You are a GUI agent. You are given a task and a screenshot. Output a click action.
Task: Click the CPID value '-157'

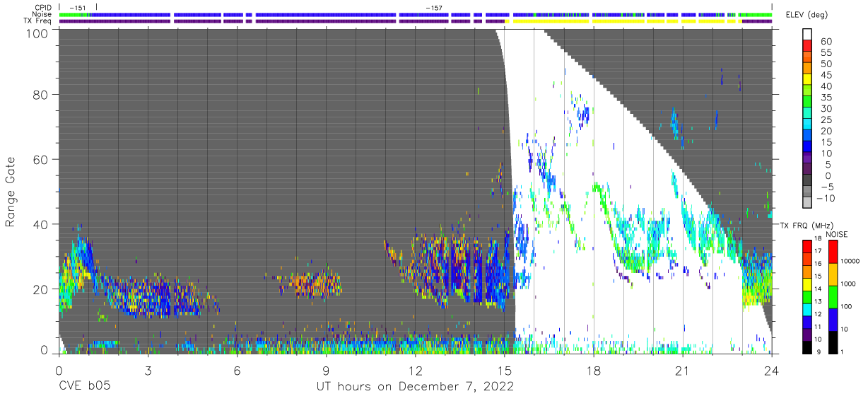tap(434, 8)
